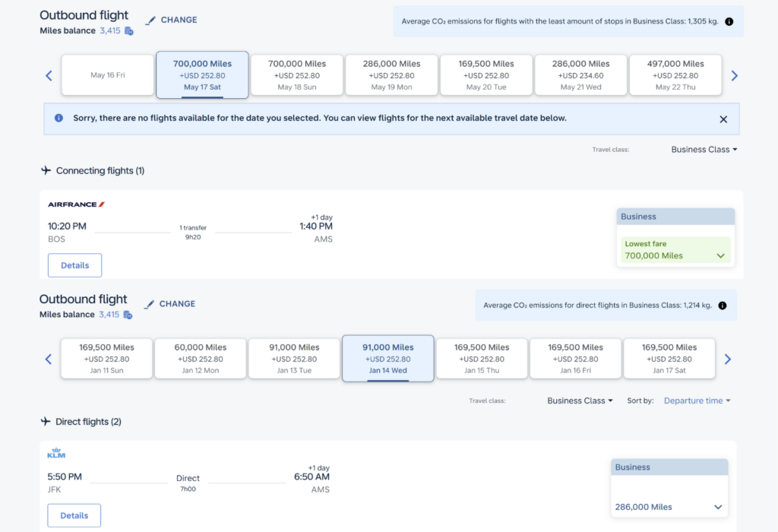Select the May 16 Fri date tab
The height and width of the screenshot is (532, 778).
point(108,75)
